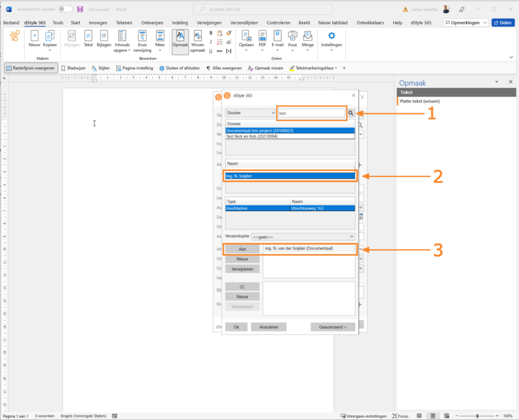Click the save icon in title bar
This screenshot has width=519, height=420.
tap(80, 9)
